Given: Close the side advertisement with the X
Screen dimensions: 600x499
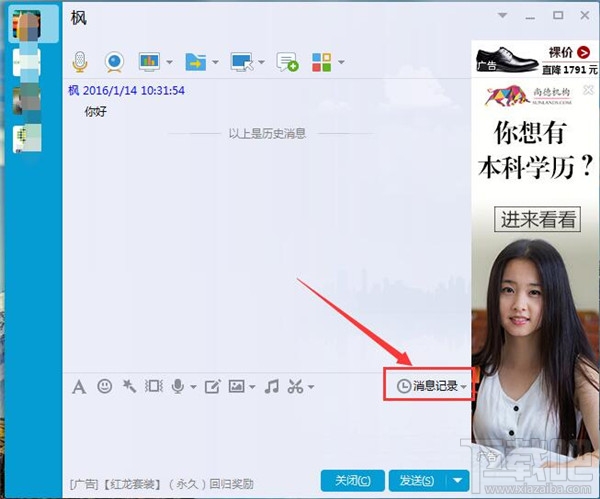Looking at the screenshot, I should click(x=588, y=90).
